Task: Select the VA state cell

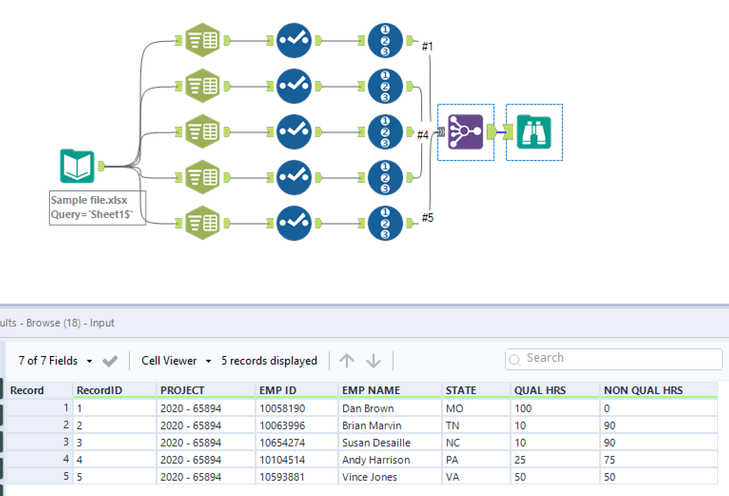Action: [476, 477]
